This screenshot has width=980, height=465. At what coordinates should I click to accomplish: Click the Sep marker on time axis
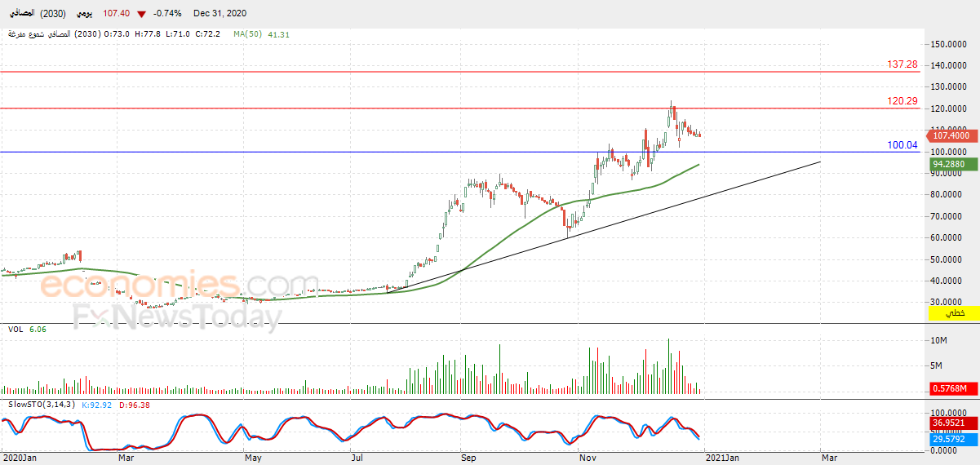pos(468,458)
